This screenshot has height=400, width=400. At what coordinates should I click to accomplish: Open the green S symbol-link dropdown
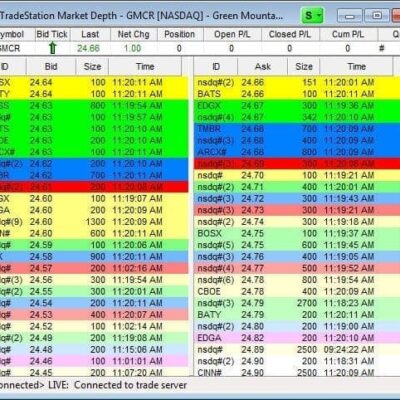pos(312,15)
